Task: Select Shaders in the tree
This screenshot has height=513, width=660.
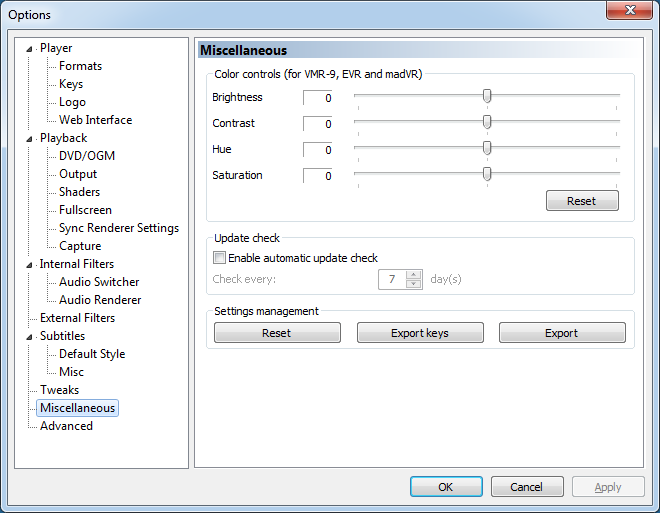Action: coord(79,192)
